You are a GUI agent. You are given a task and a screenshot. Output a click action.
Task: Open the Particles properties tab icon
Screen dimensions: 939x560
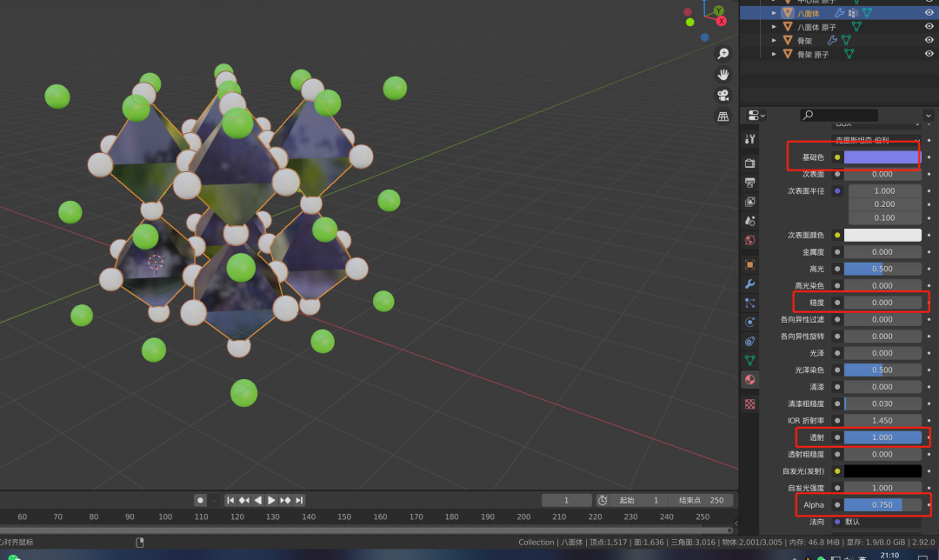point(749,303)
